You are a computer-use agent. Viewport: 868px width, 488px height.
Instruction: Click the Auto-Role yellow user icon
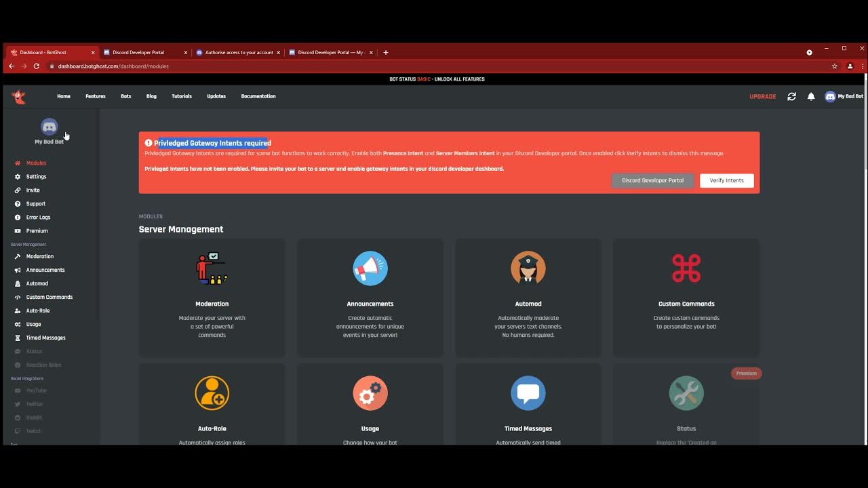tap(212, 393)
